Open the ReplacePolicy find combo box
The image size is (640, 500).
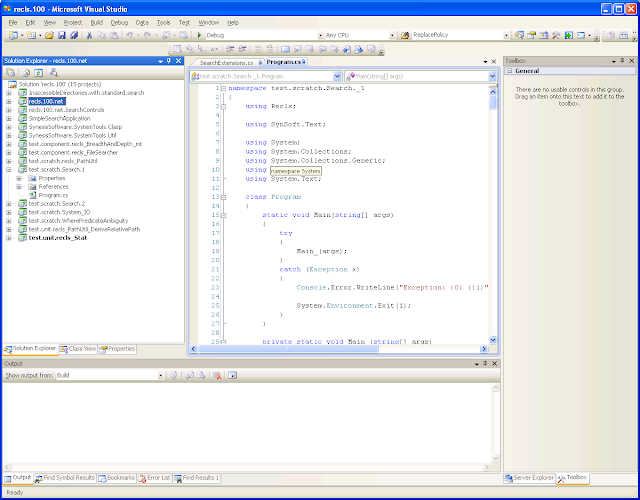pyautogui.click(x=506, y=36)
